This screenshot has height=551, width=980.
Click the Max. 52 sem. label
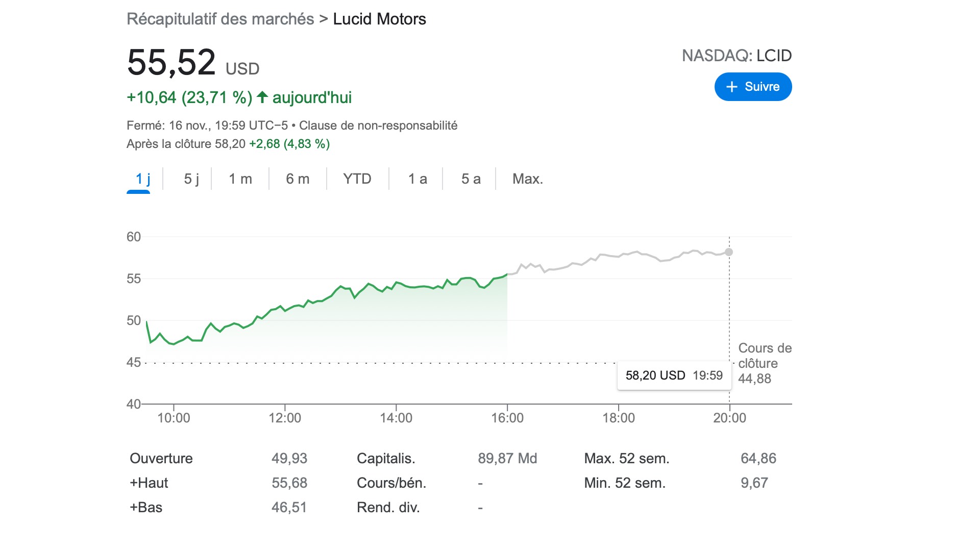coord(627,458)
